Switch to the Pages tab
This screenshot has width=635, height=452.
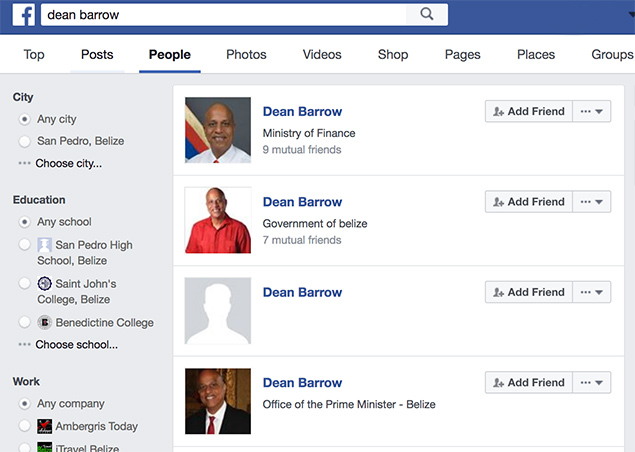click(x=462, y=54)
